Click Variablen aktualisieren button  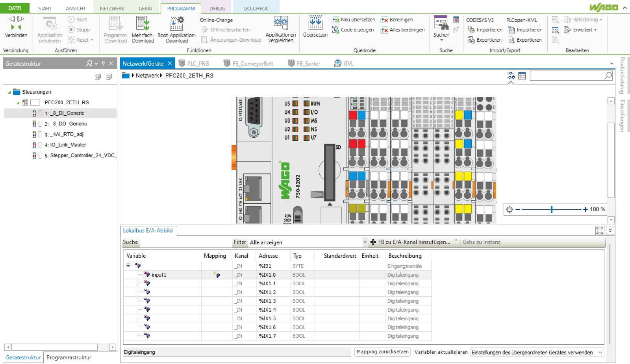coord(441,352)
